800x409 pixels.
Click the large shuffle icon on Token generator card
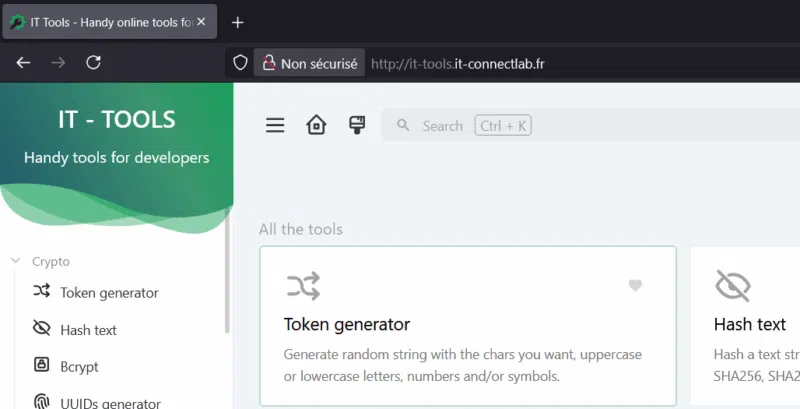pyautogui.click(x=303, y=286)
